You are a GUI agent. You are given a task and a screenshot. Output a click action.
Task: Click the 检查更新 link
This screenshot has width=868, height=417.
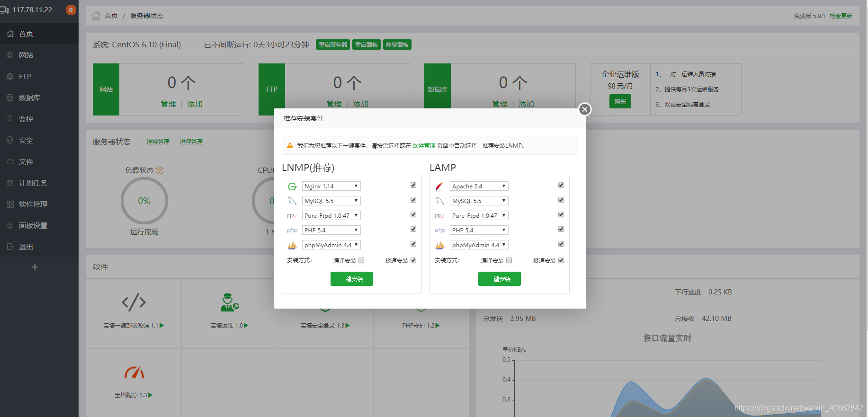[x=841, y=16]
